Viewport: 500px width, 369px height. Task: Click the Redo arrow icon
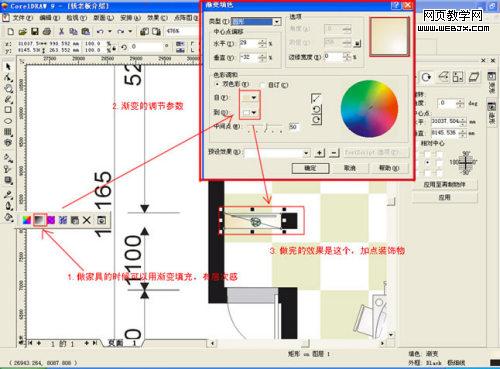tap(120, 32)
